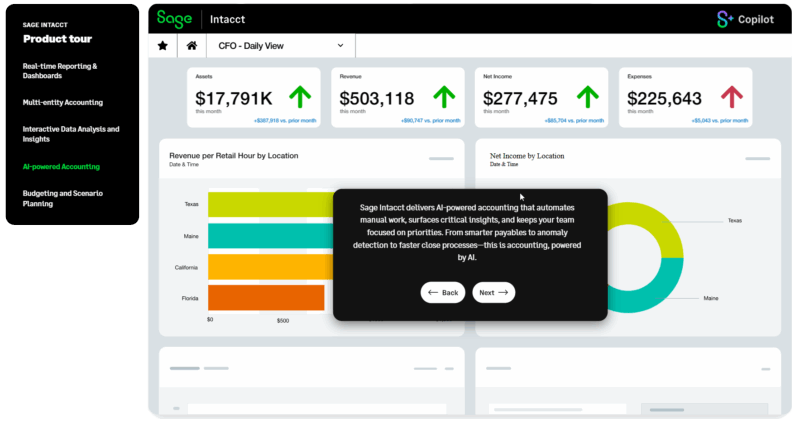Click +$90,747 vs. prior month link
This screenshot has height=423, width=800.
pos(431,121)
